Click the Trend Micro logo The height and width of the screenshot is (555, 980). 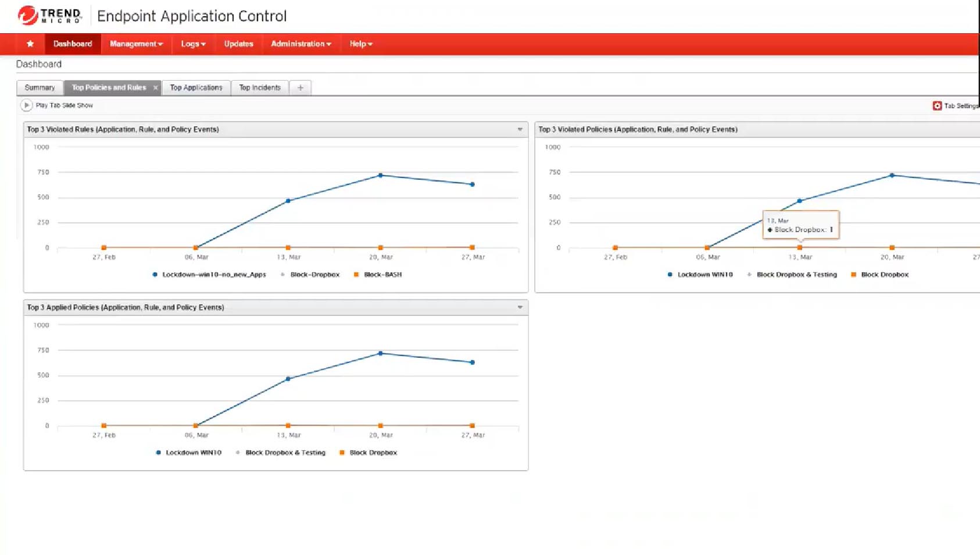point(50,16)
